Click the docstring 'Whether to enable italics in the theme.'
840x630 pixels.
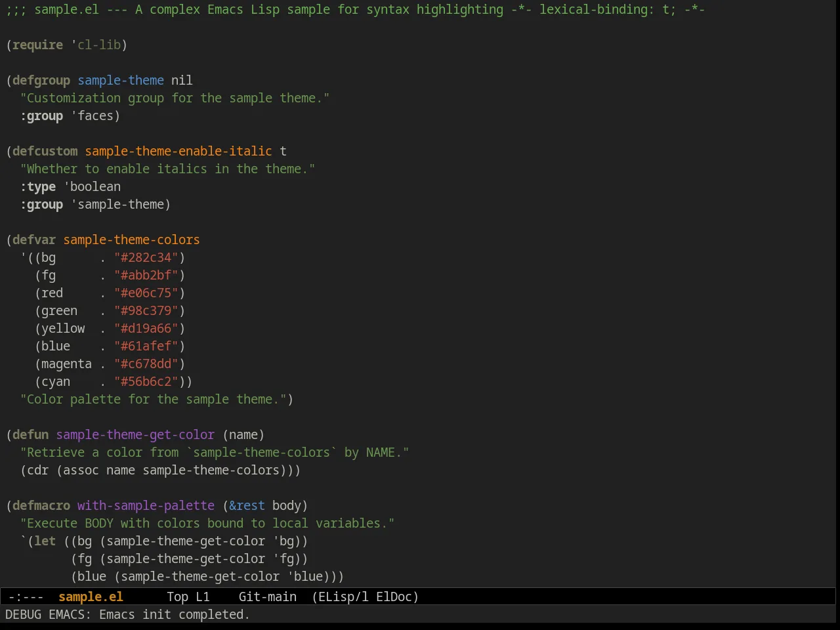point(167,169)
